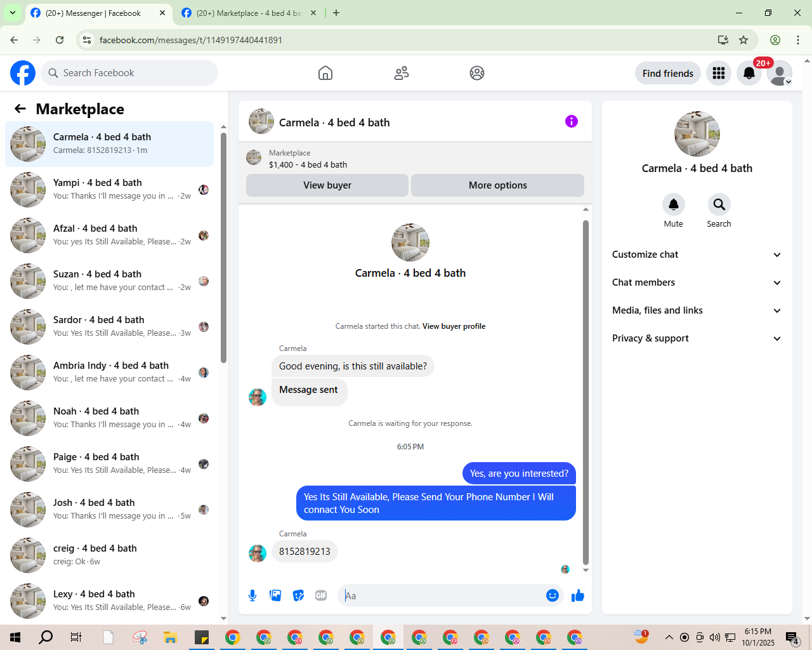
Task: Open the View buyer profile link
Action: 454,326
